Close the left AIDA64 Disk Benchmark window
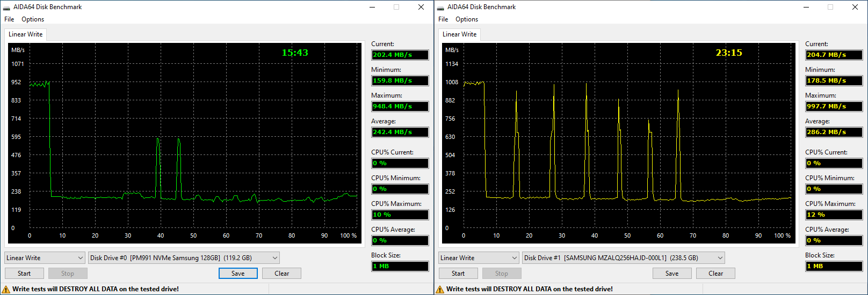Screen dimensions: 868x295 click(x=421, y=8)
